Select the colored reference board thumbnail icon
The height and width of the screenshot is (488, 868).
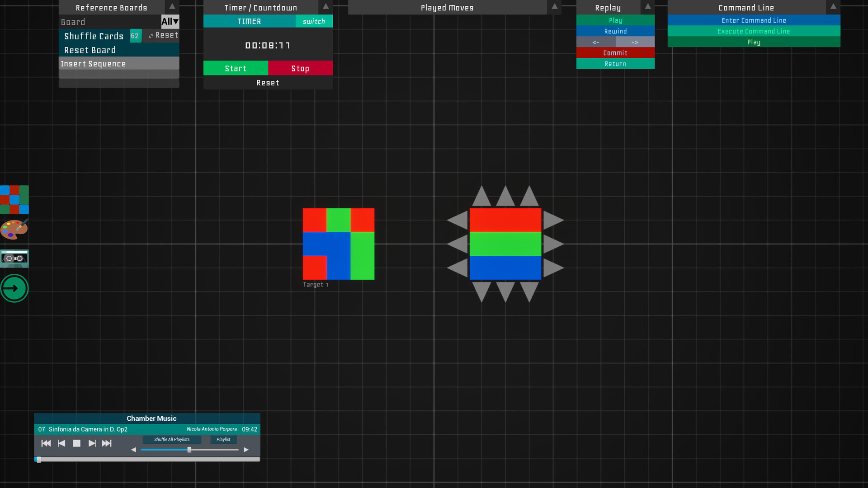pyautogui.click(x=14, y=200)
